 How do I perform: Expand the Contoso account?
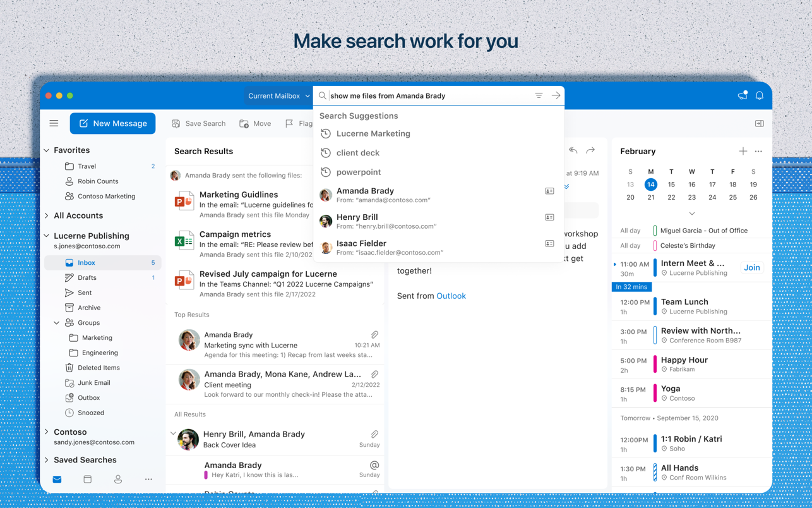point(47,432)
